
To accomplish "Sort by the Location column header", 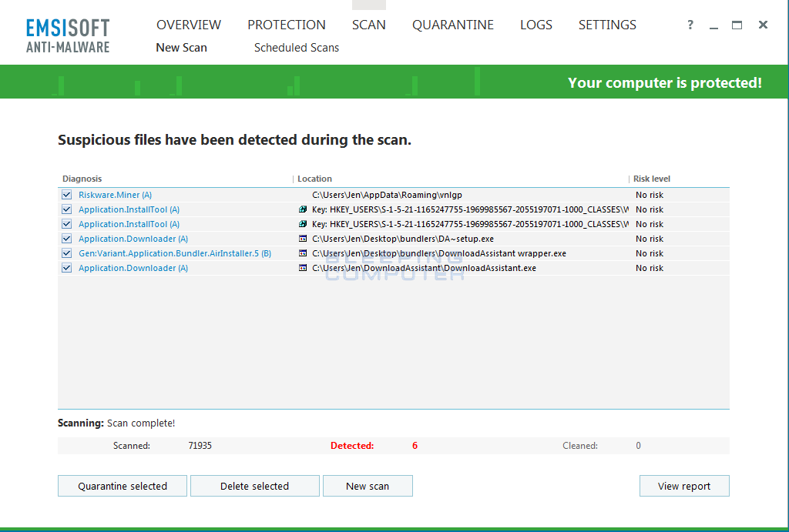I will [x=314, y=179].
